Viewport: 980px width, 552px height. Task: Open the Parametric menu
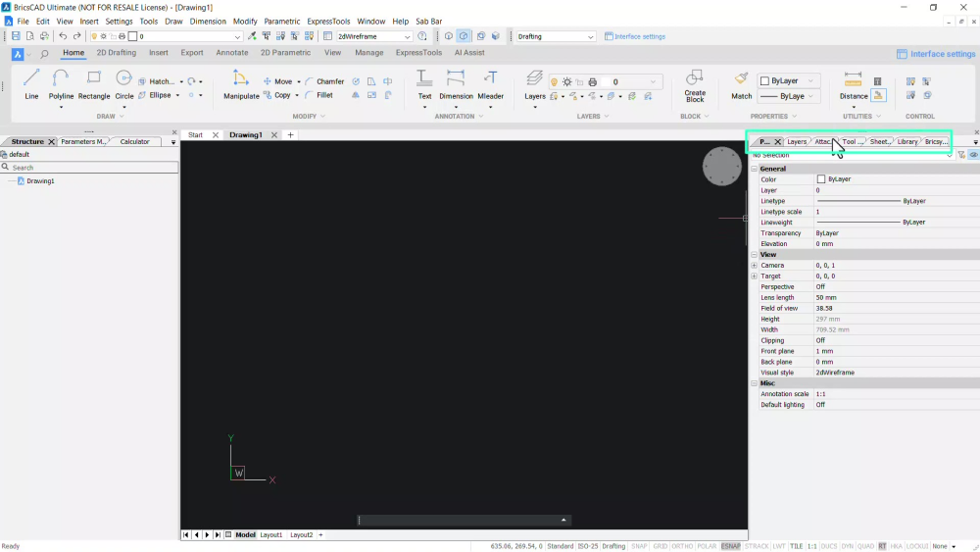pos(282,22)
